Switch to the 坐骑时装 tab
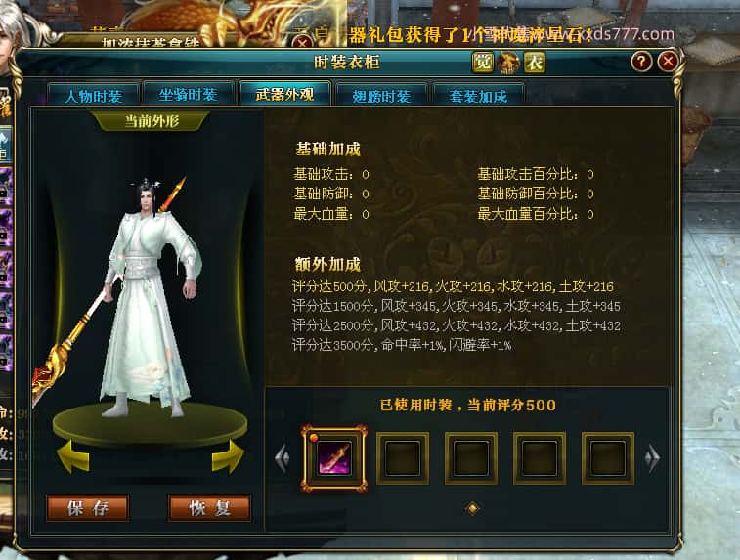Image resolution: width=740 pixels, height=560 pixels. point(188,95)
